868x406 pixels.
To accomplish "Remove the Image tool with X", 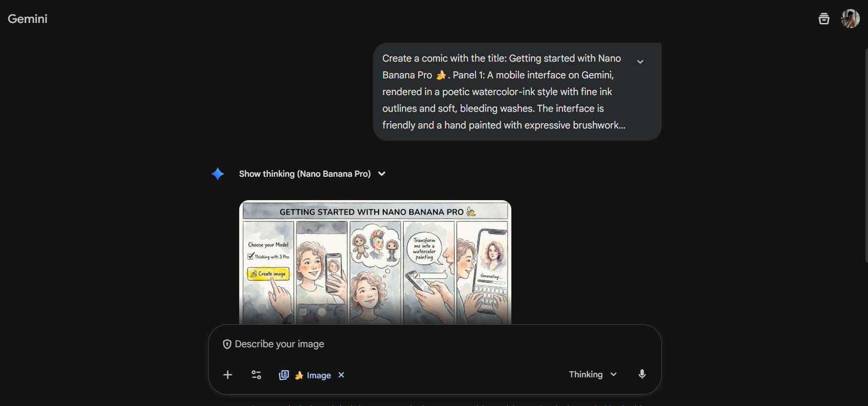I will pyautogui.click(x=341, y=375).
